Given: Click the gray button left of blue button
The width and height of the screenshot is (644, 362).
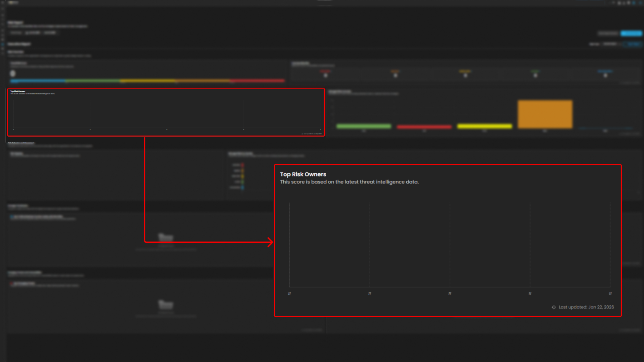Looking at the screenshot, I should [x=608, y=34].
